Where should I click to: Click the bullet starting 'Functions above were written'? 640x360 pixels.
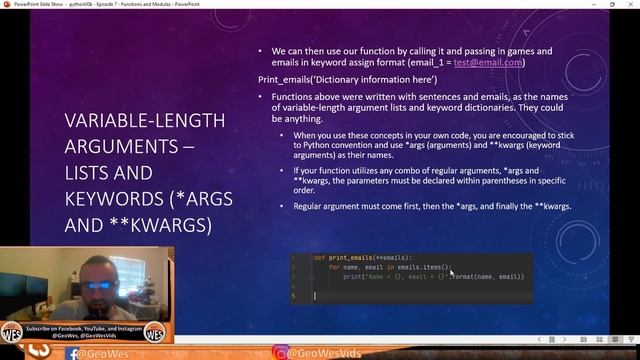point(420,108)
